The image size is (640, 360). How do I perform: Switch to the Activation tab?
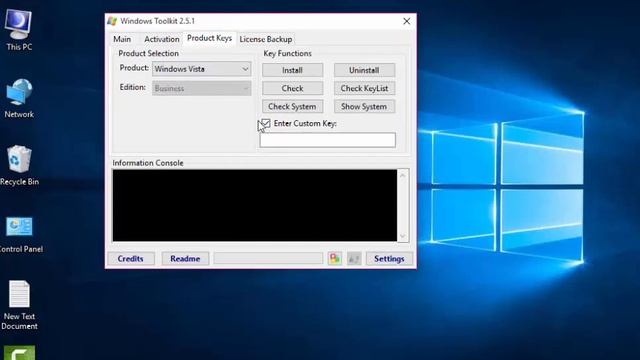pyautogui.click(x=162, y=39)
